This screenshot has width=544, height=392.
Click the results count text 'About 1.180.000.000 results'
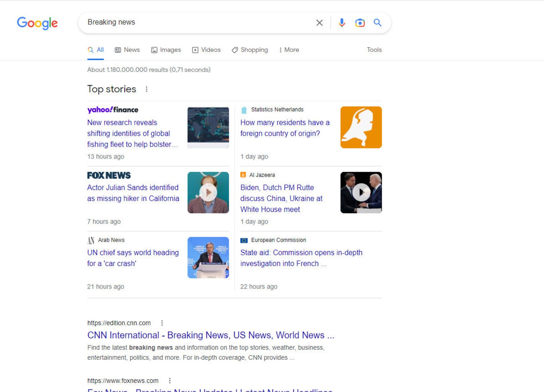pyautogui.click(x=127, y=70)
